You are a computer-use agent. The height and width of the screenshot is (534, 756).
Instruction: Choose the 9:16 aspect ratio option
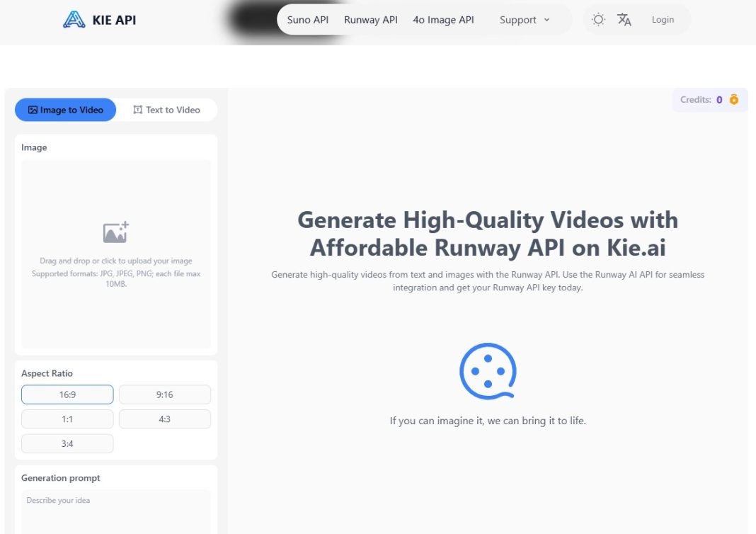(x=164, y=394)
